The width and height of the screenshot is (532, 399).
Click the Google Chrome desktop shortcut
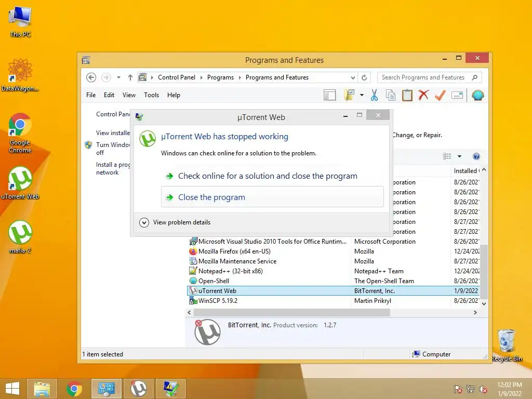20,133
